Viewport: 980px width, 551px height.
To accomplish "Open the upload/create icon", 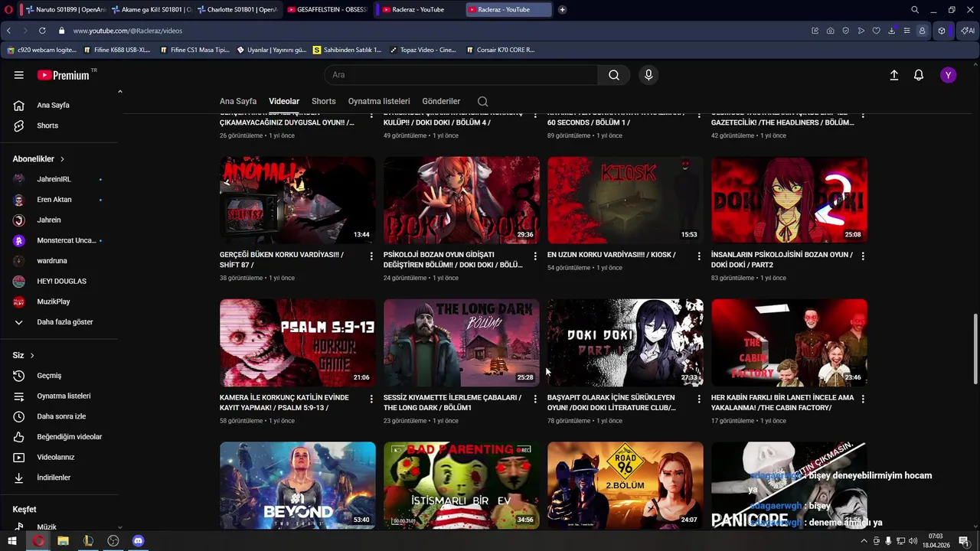I will click(893, 75).
